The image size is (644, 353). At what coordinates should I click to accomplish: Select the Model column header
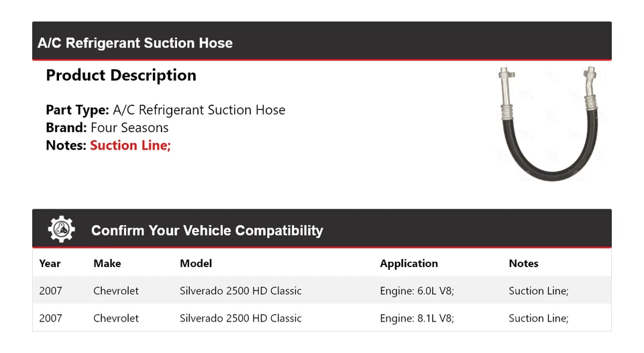[196, 264]
